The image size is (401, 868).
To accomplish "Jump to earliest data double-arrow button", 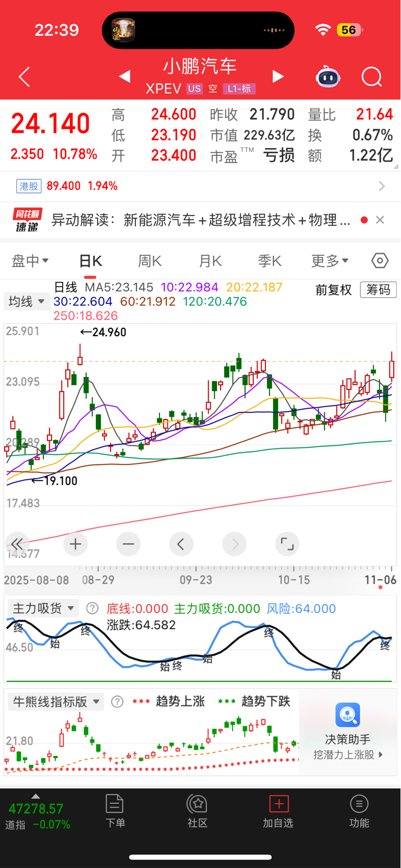I will point(17,544).
